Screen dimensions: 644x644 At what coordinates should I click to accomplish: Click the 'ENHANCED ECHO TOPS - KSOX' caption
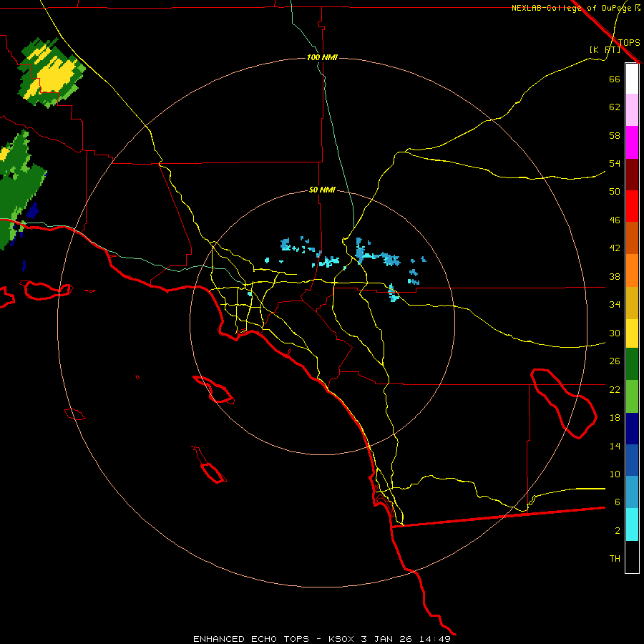click(273, 639)
